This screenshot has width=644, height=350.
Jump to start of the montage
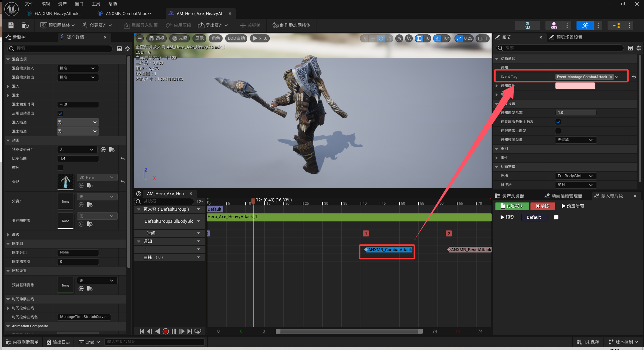(x=142, y=331)
